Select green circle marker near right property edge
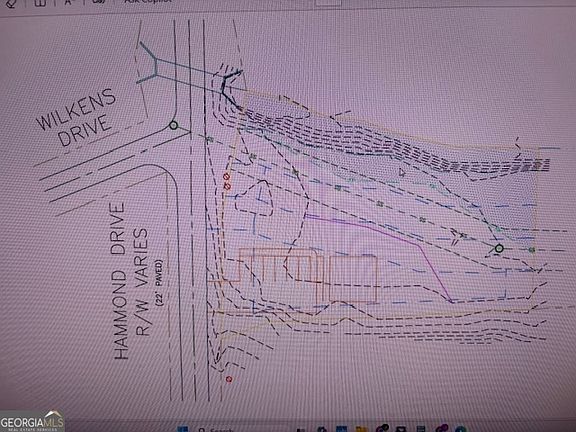The width and height of the screenshot is (576, 432). coord(498,249)
